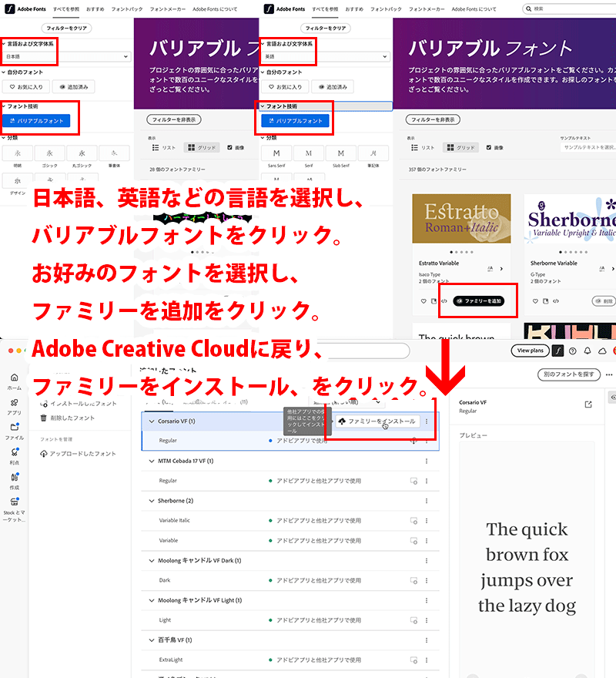The height and width of the screenshot is (678, 616).
Task: Collapse the Corsario VF font family
Action: coord(151,421)
